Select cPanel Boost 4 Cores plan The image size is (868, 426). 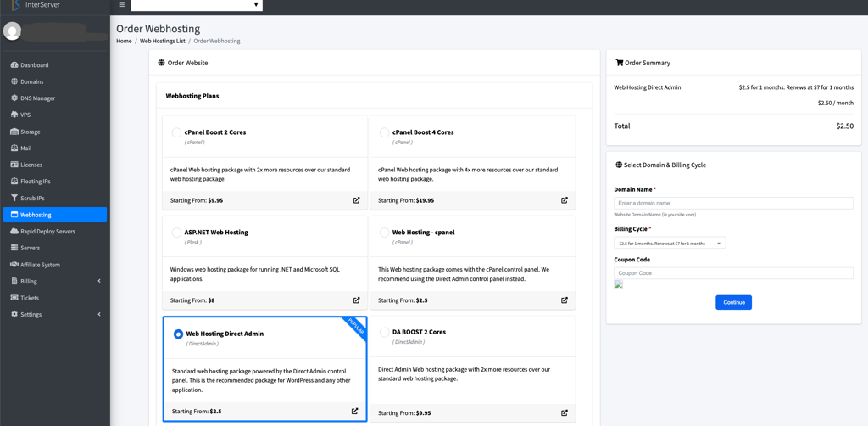[x=384, y=132]
